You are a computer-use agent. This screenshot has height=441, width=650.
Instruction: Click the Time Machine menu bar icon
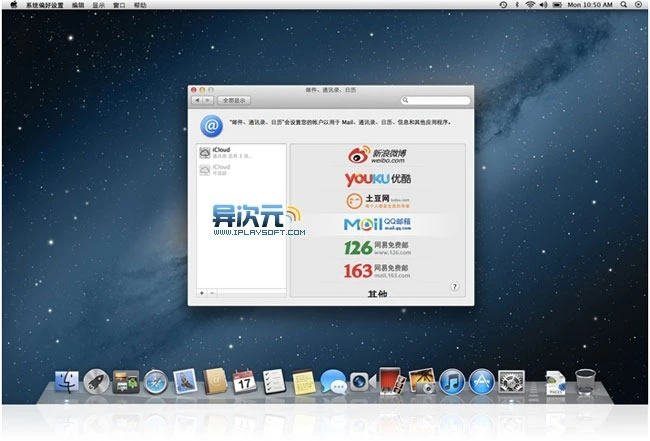pyautogui.click(x=503, y=5)
